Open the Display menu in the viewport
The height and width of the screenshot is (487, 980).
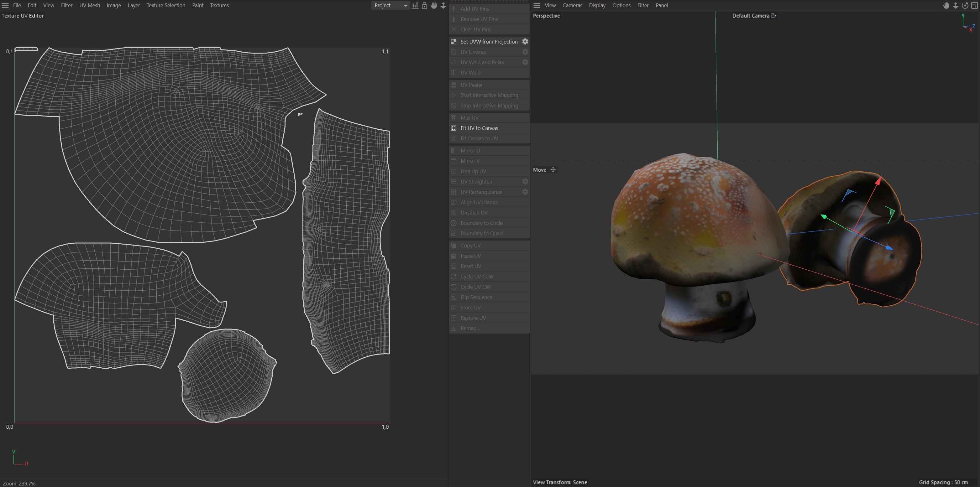(x=597, y=5)
